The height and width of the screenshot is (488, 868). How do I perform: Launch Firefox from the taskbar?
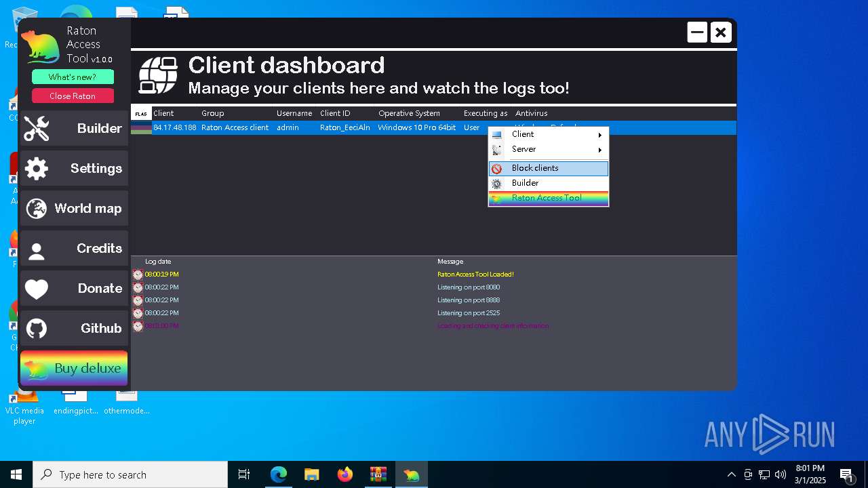point(344,474)
